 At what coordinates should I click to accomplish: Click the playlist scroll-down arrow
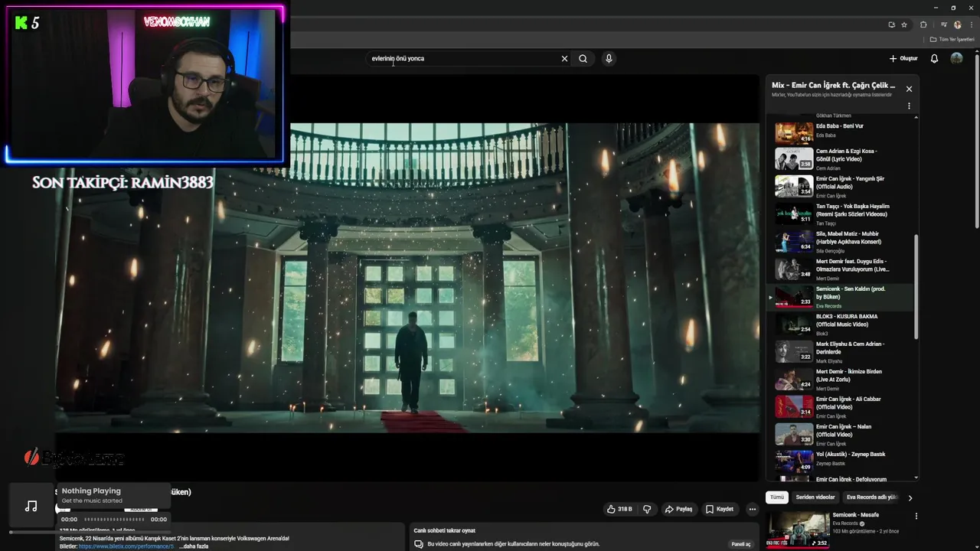pyautogui.click(x=916, y=478)
